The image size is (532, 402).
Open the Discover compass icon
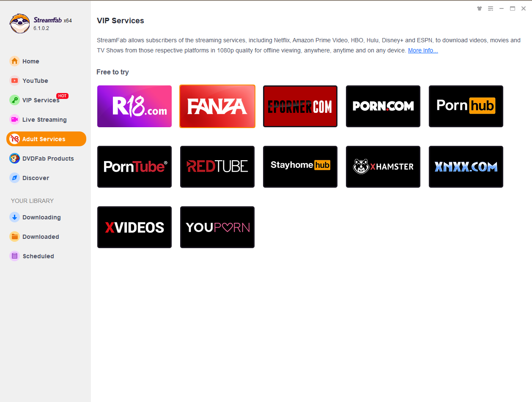tap(15, 178)
